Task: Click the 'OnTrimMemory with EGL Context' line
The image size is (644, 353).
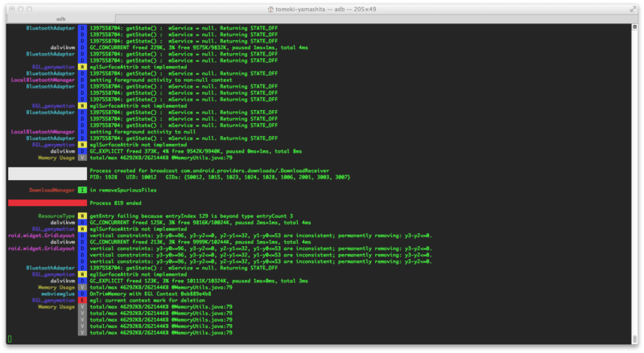Action: 151,293
